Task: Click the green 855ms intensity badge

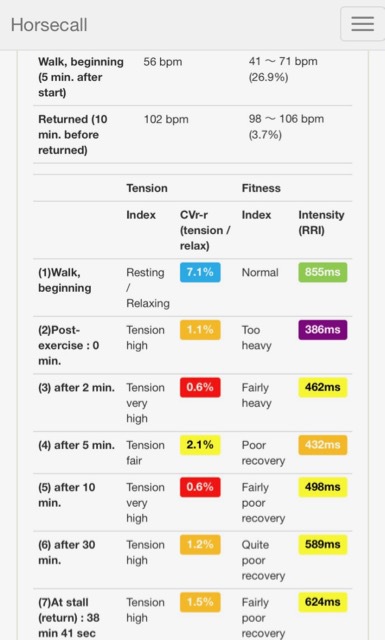Action: (x=323, y=272)
